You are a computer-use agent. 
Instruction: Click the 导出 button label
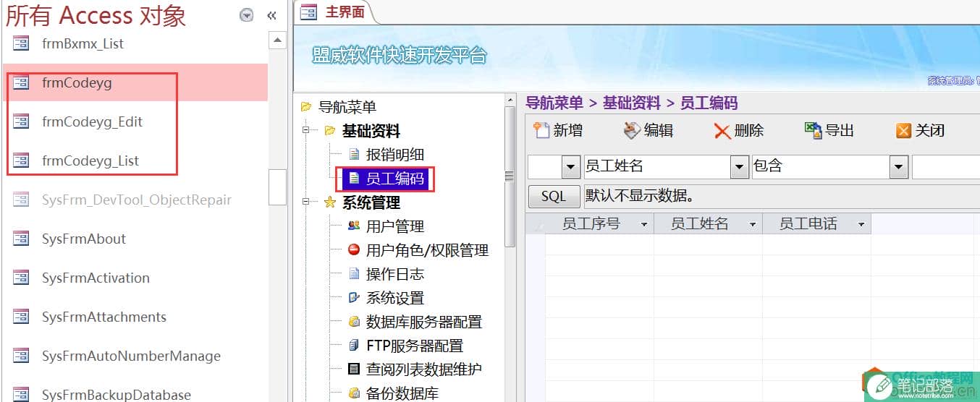pos(840,131)
